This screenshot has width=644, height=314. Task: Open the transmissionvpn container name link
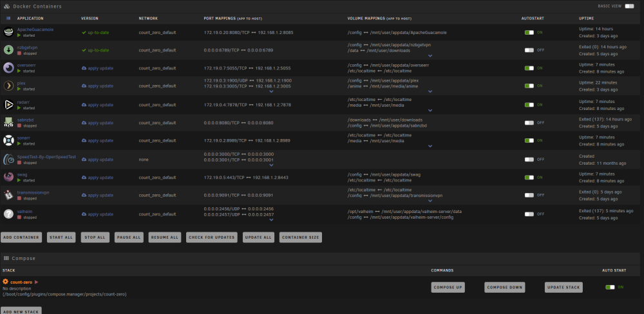tap(33, 192)
